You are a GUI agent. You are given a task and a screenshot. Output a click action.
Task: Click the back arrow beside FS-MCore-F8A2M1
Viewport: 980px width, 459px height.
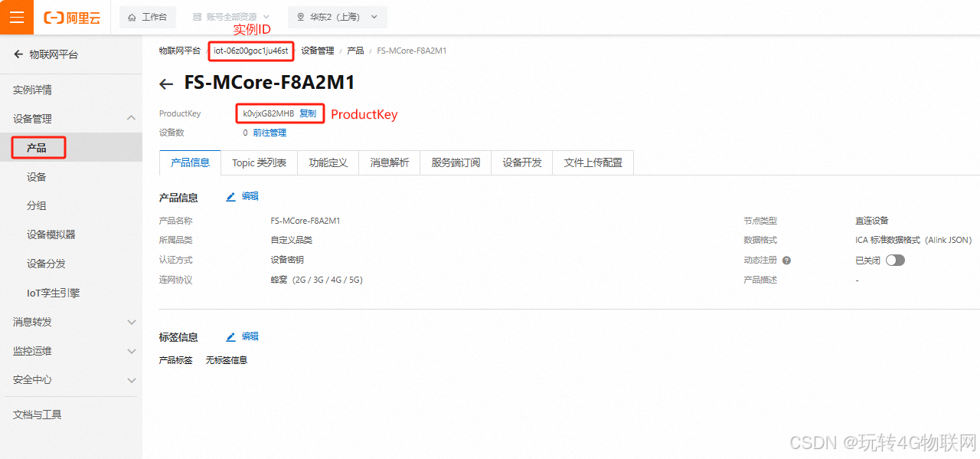pyautogui.click(x=166, y=84)
